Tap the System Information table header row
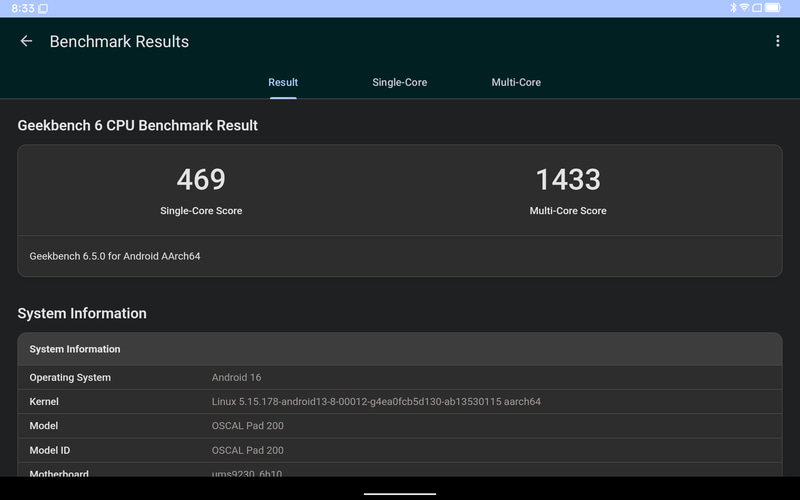 [x=399, y=349]
